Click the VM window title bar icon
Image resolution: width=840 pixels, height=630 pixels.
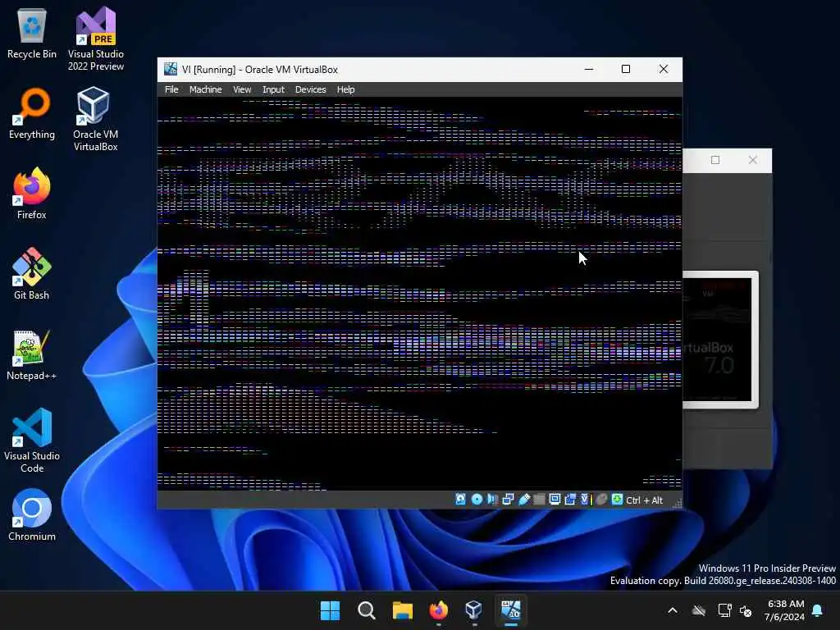pyautogui.click(x=171, y=69)
